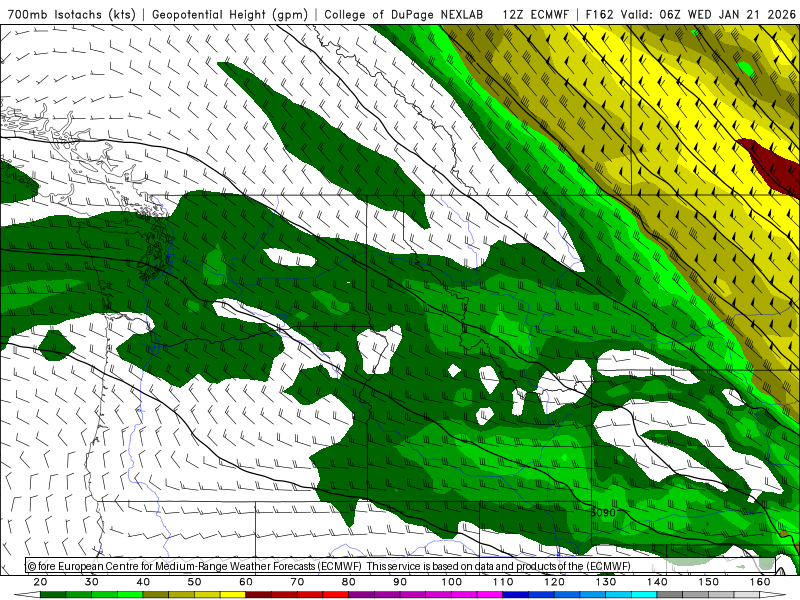The height and width of the screenshot is (600, 800).
Task: Click the dark green swatch below 20
Action: [x=53, y=595]
